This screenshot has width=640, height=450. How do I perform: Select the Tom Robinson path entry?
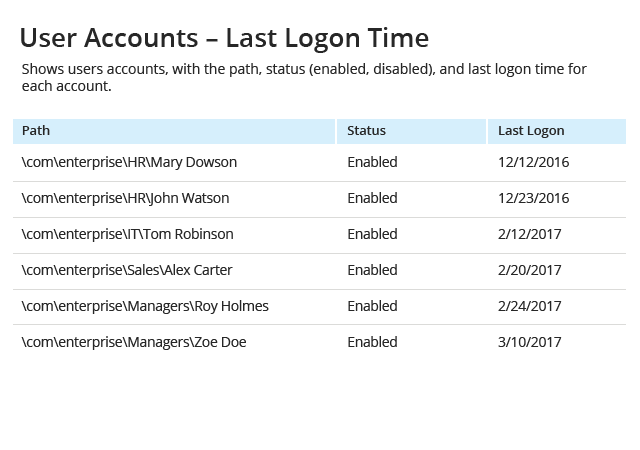(x=127, y=234)
